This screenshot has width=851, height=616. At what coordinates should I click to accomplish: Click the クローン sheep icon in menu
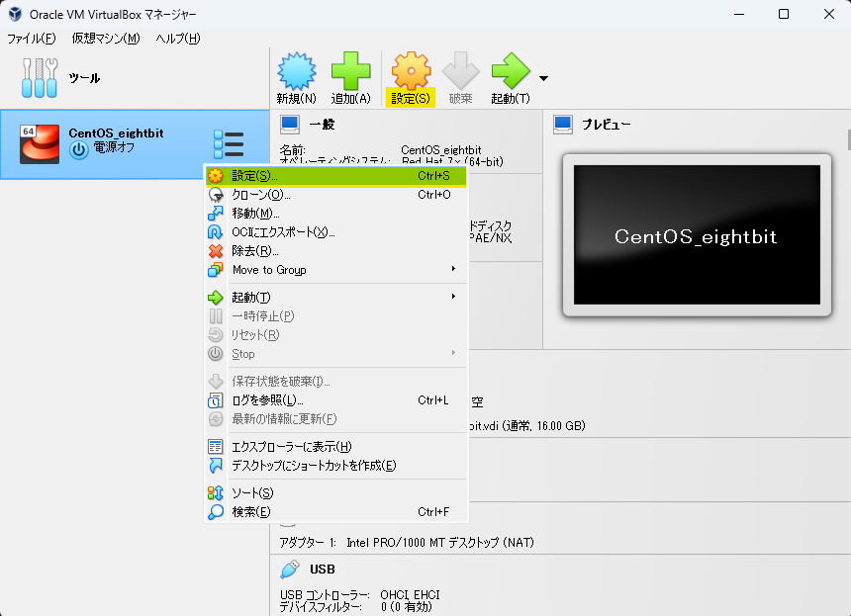click(x=216, y=195)
